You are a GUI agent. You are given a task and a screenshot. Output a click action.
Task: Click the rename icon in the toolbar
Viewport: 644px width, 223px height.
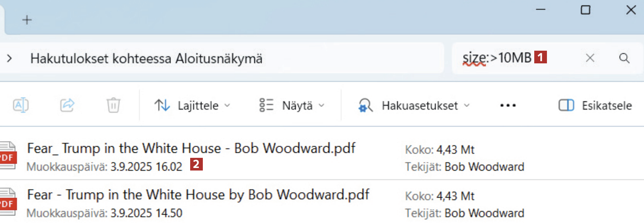click(x=21, y=105)
